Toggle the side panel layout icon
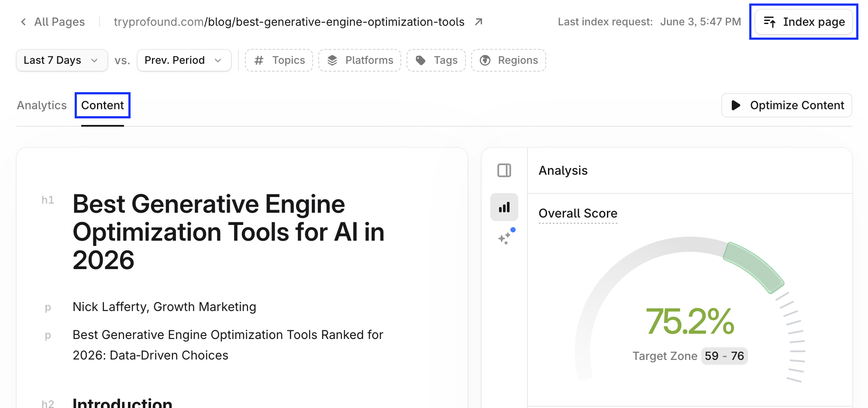The height and width of the screenshot is (408, 868). coord(504,170)
